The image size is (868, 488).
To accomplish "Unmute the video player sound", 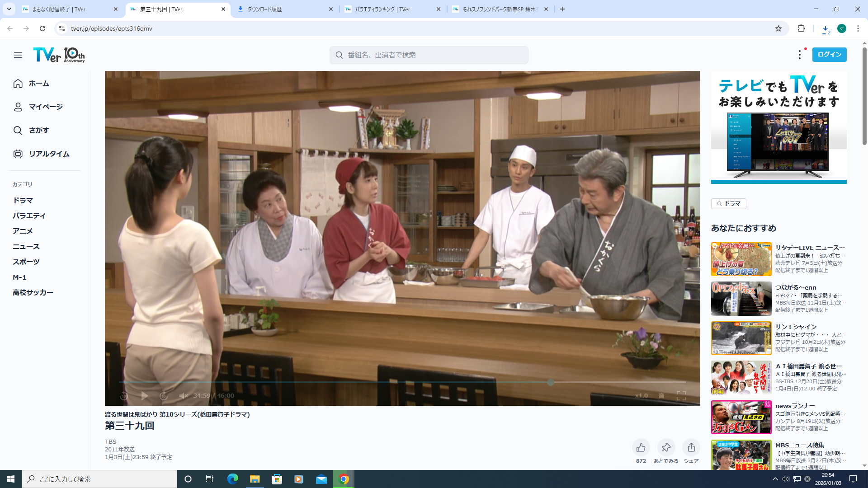I will tap(183, 396).
